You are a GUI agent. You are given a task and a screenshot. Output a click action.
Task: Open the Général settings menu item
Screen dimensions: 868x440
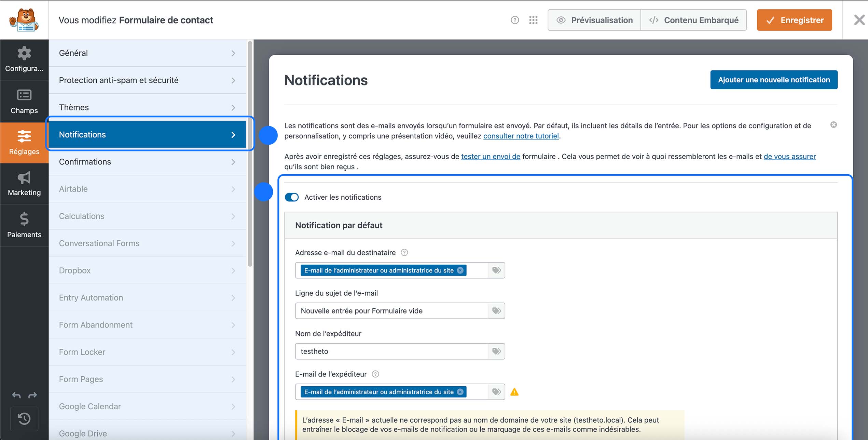click(x=147, y=53)
